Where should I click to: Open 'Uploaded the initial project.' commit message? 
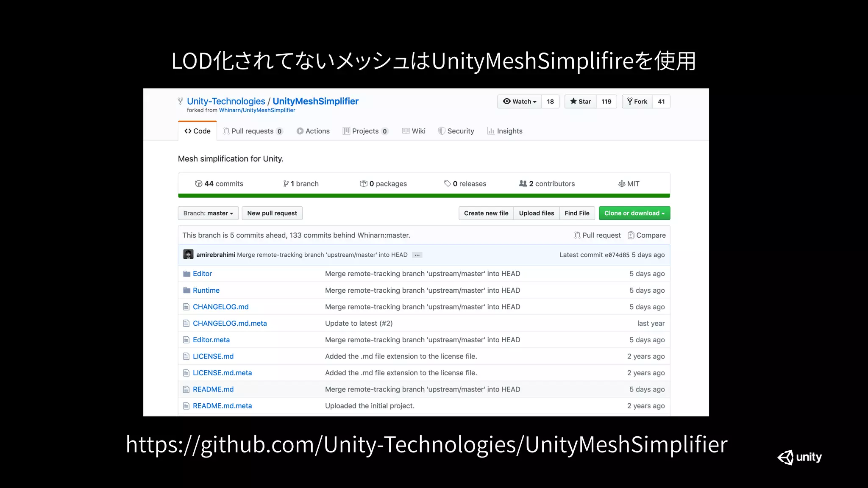(370, 406)
